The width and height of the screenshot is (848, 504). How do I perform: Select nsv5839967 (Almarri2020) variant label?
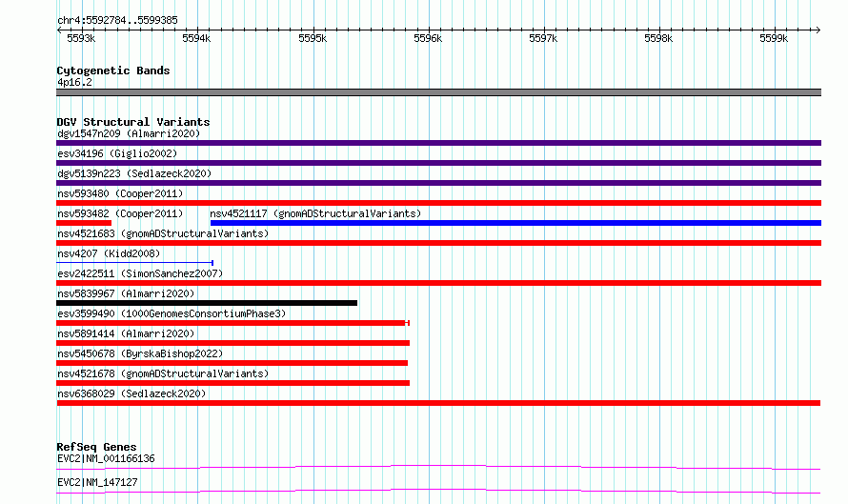coord(126,293)
